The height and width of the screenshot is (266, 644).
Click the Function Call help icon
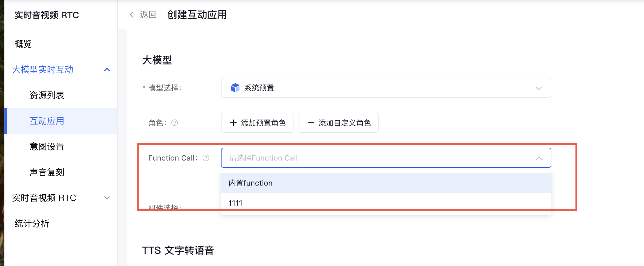tap(206, 158)
